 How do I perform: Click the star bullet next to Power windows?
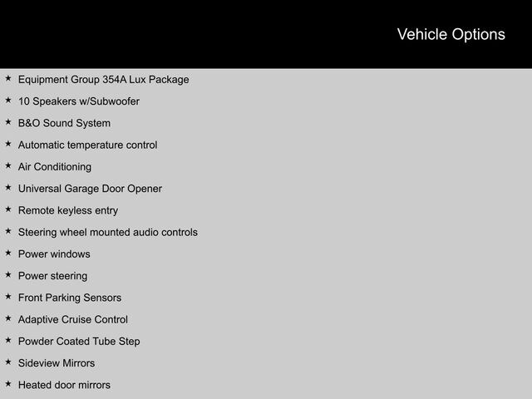pos(7,254)
